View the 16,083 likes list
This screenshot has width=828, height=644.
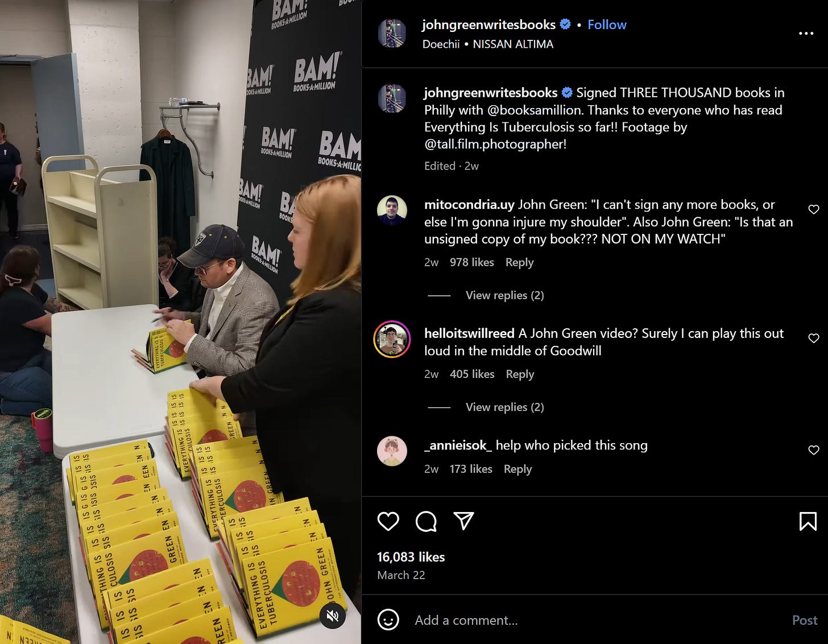click(x=411, y=557)
